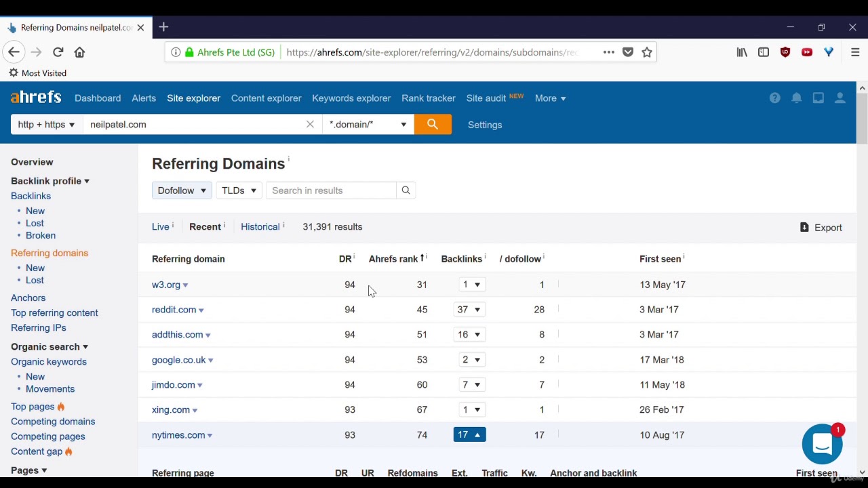Viewport: 868px width, 488px height.
Task: Go to browser home page
Action: [79, 52]
